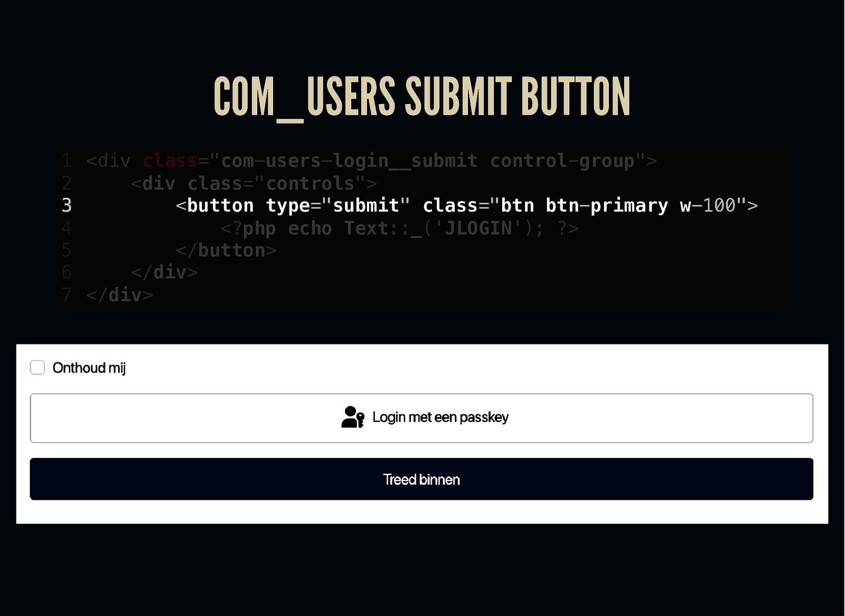Click the "control-group" class text in code

(562, 161)
